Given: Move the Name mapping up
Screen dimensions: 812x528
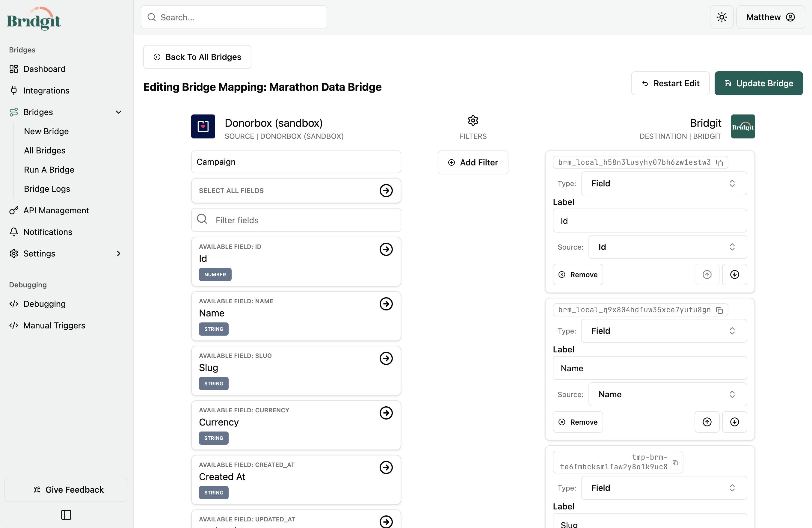Looking at the screenshot, I should [707, 422].
